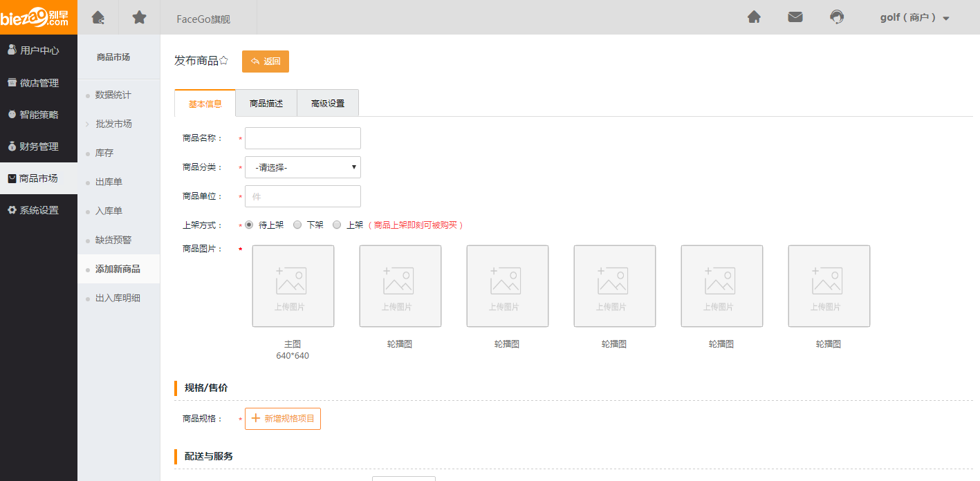Click the star favorites icon in top bar
Screen dimensions: 980x481
139,17
